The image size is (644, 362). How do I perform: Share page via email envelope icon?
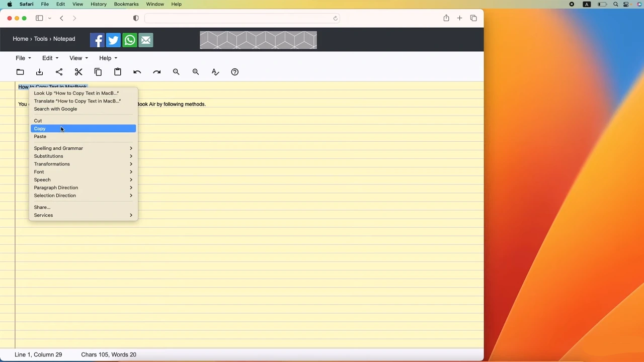point(146,40)
